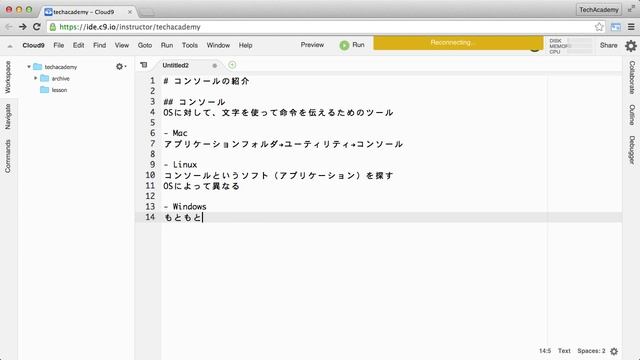Reload the page with the refresh icon
The height and width of the screenshot is (360, 640).
36,27
